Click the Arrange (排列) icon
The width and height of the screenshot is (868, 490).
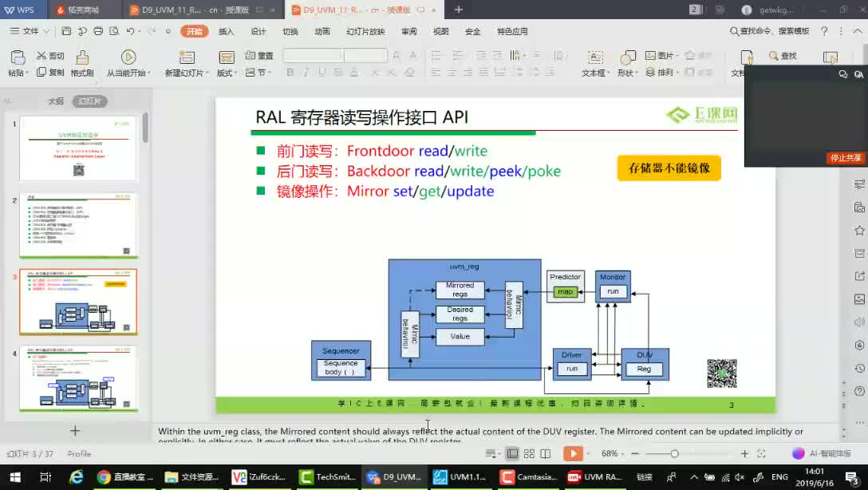tap(650, 72)
